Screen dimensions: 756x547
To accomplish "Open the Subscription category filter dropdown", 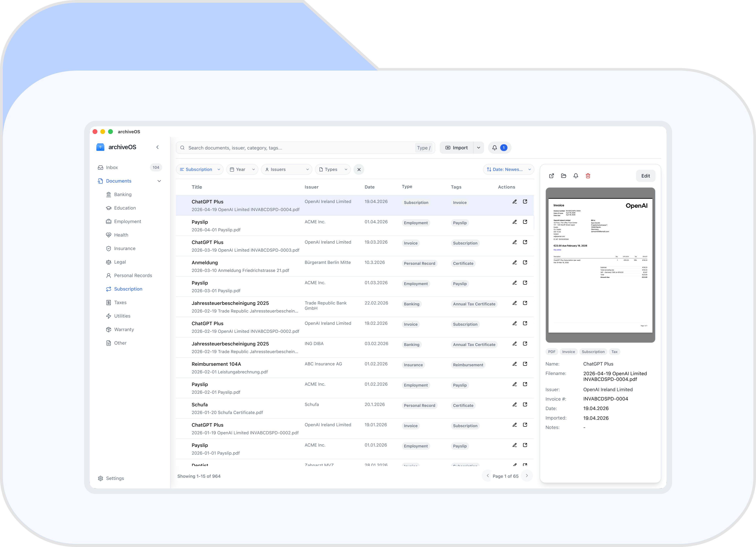I will (x=200, y=169).
